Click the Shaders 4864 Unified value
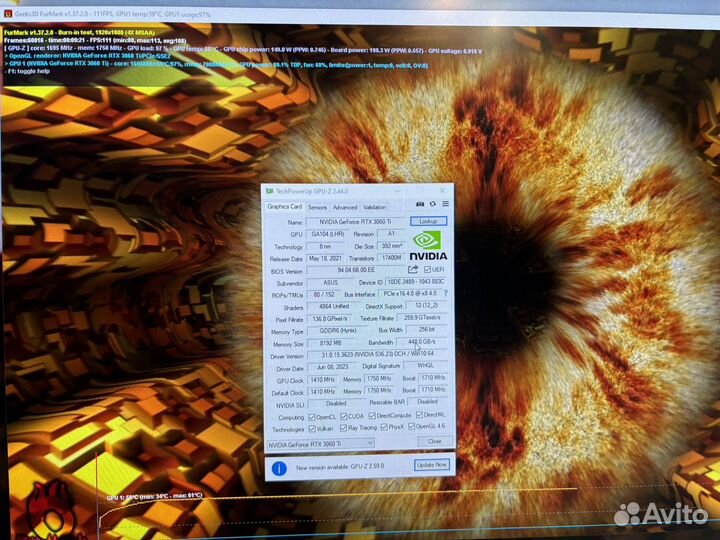 [335, 306]
